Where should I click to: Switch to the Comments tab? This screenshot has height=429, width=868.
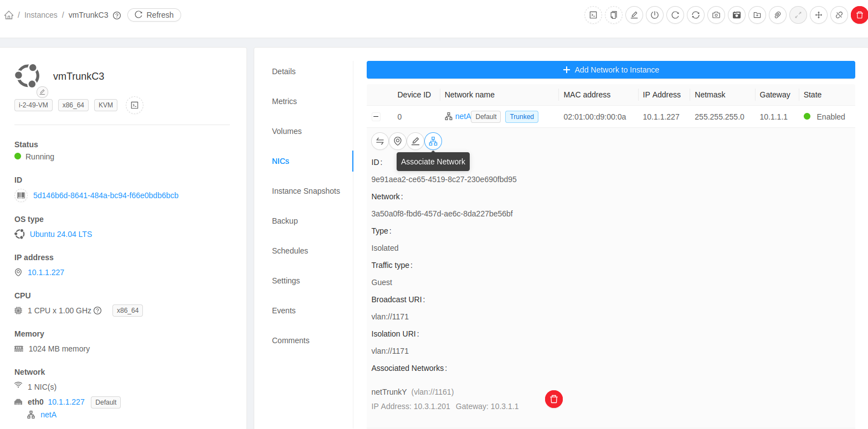pyautogui.click(x=291, y=340)
